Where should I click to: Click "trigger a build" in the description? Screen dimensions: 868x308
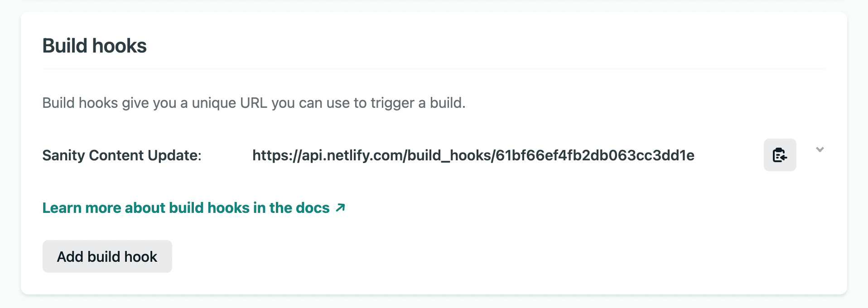tap(418, 103)
